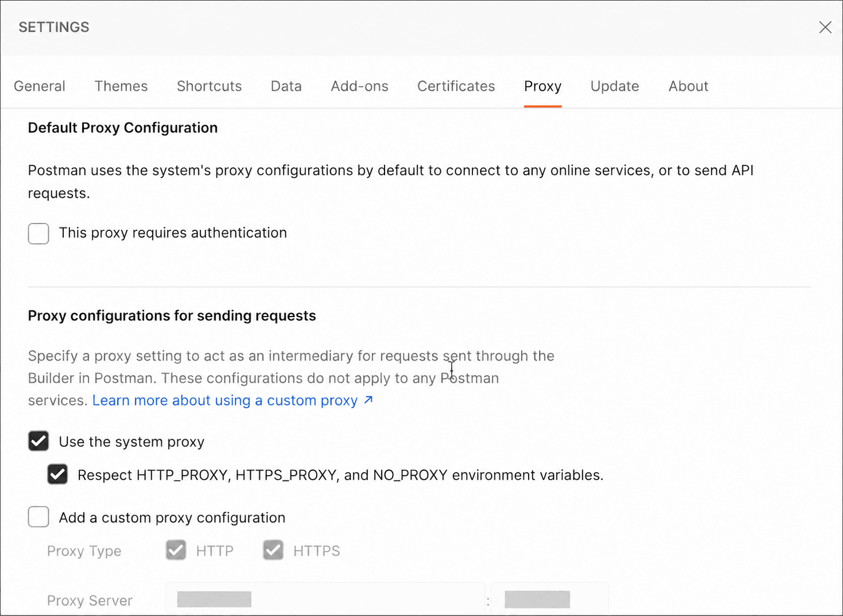
Task: Switch to the Themes tab
Action: coord(121,86)
